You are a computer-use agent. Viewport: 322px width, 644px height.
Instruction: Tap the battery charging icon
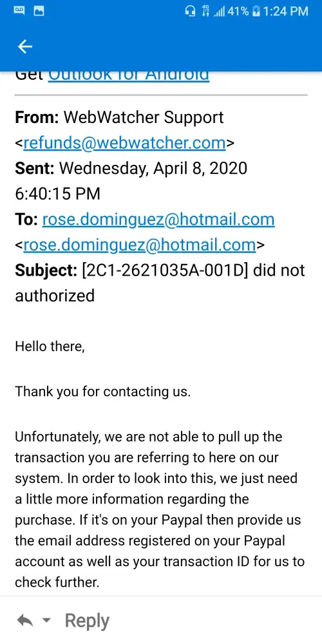(256, 11)
